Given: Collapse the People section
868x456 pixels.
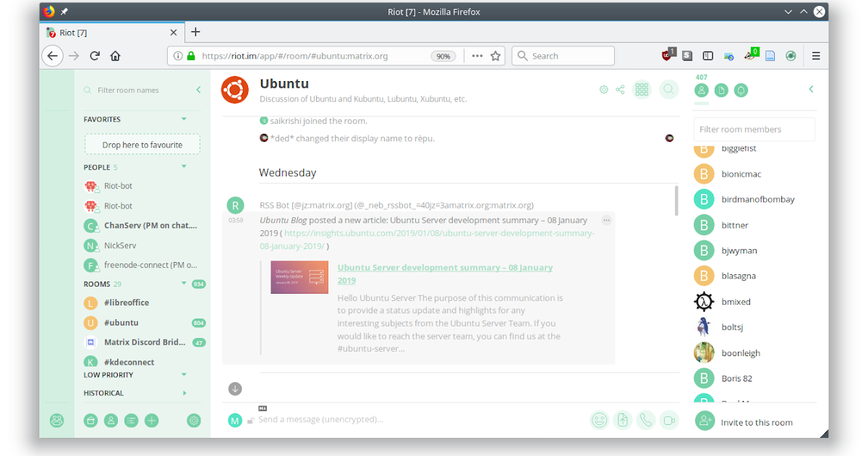Looking at the screenshot, I should tap(184, 166).
